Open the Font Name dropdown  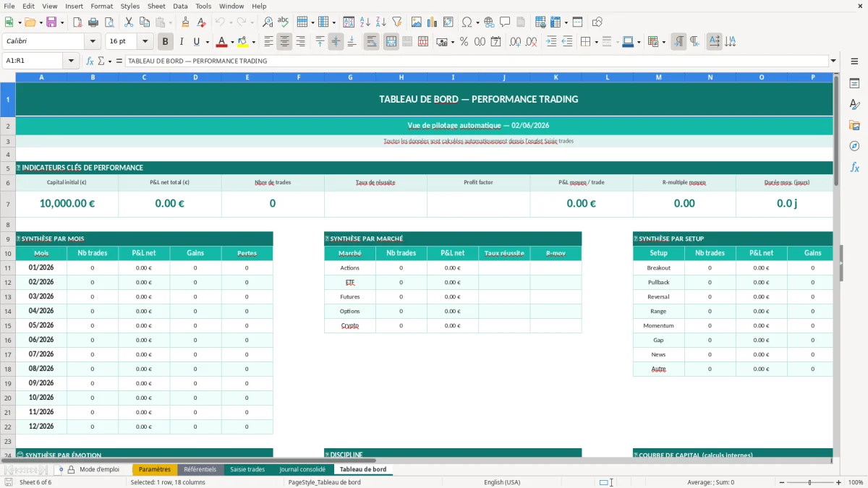click(92, 42)
